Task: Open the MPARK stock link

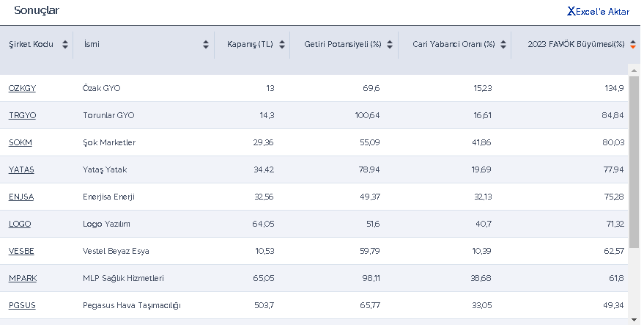Action: coord(23,278)
